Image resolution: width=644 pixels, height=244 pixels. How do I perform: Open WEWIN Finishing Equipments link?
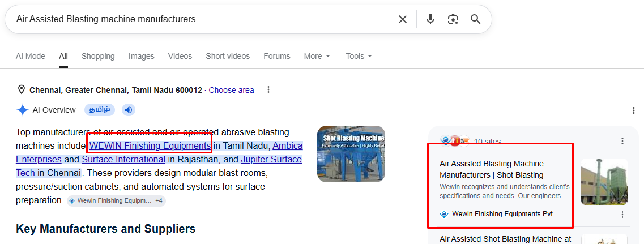[x=150, y=146]
